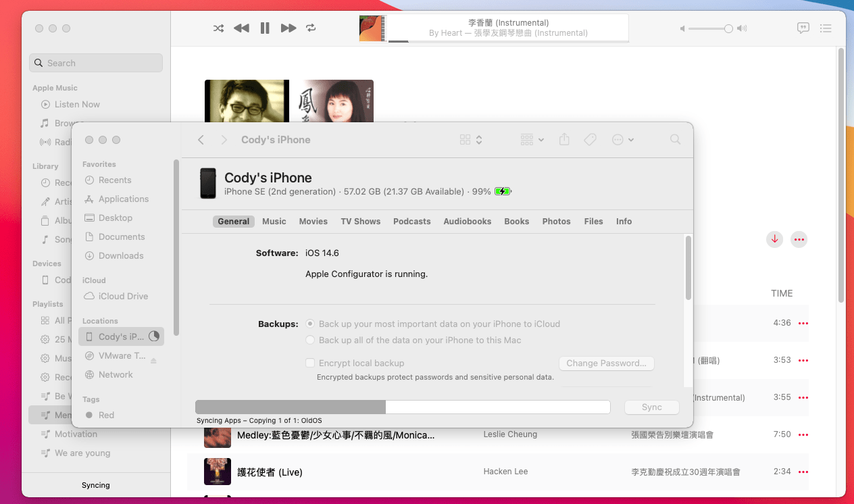
Task: Switch to Movies tab
Action: 313,222
